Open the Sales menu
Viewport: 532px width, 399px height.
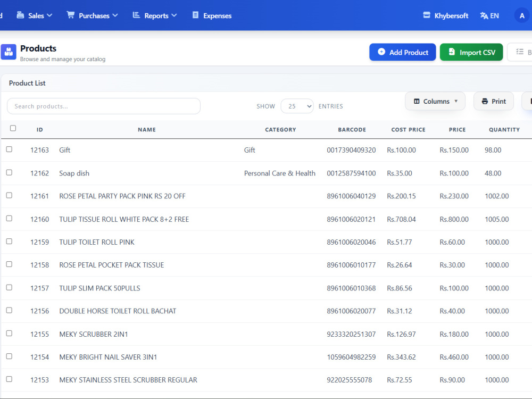click(35, 15)
